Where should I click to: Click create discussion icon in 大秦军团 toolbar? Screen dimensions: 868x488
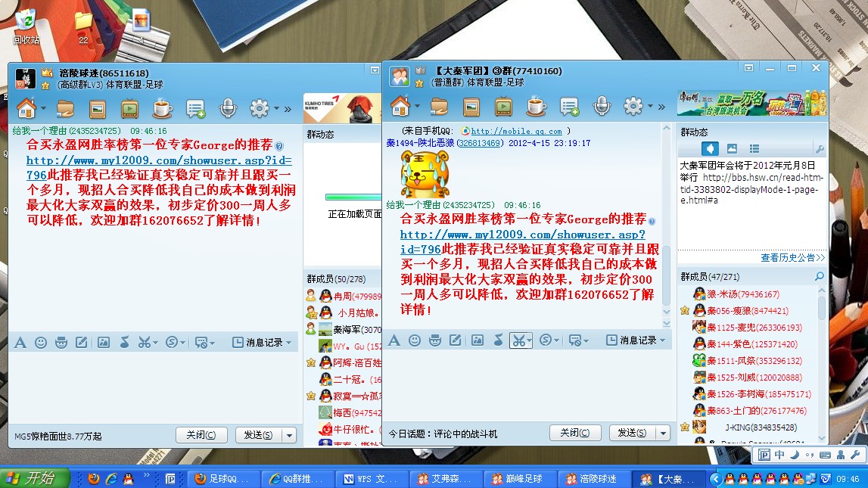tap(568, 106)
